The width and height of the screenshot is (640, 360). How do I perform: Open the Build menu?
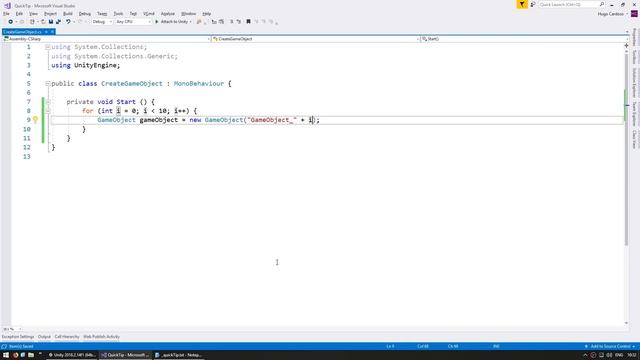(x=68, y=14)
